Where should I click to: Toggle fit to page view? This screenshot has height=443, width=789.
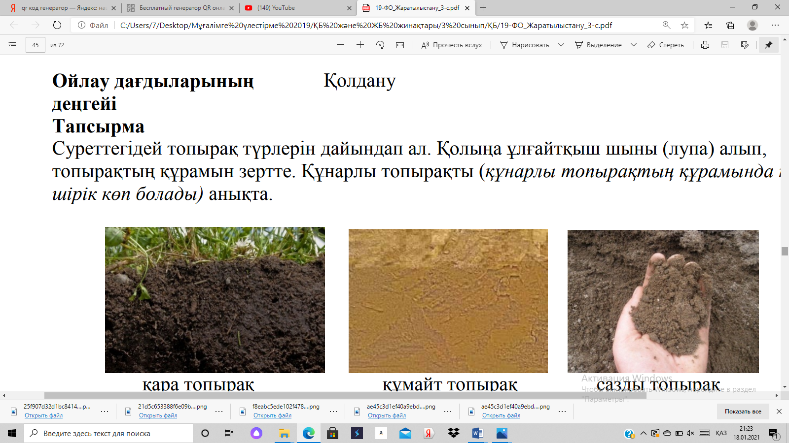(400, 45)
